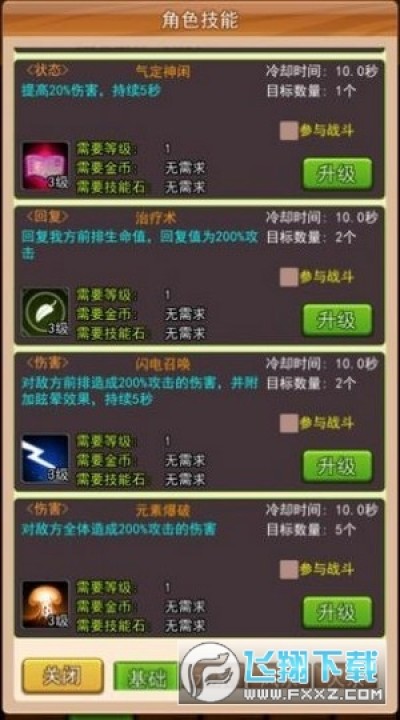This screenshot has height=720, width=400.
Task: Click the 治疗术 skill name
Action: point(156,218)
